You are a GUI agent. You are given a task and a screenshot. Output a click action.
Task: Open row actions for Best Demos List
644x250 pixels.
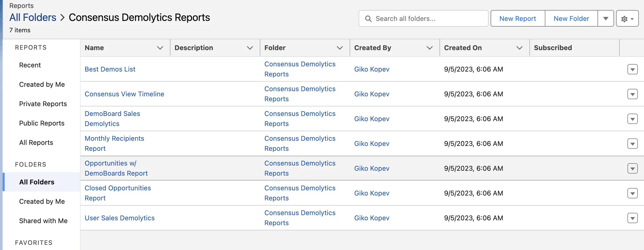pyautogui.click(x=632, y=69)
